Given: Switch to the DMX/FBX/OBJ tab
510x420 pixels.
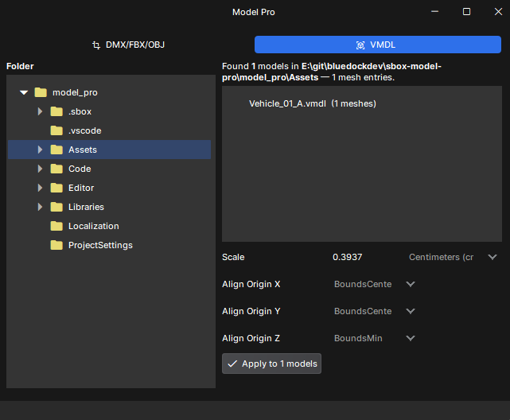Looking at the screenshot, I should click(128, 45).
